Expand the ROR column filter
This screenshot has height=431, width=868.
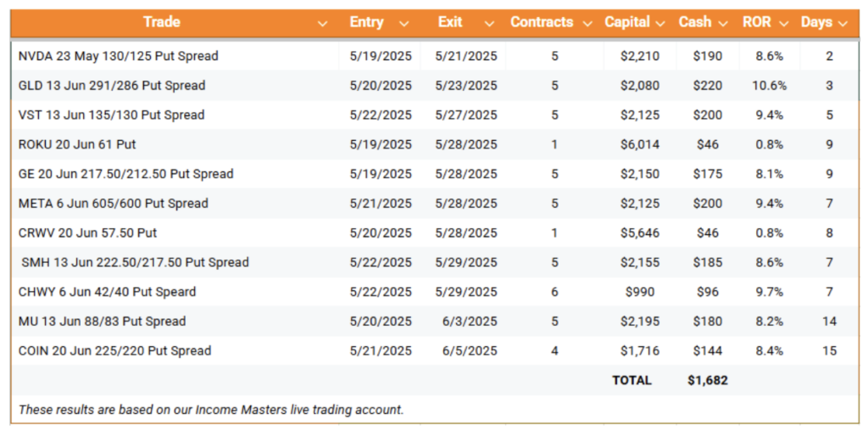point(783,24)
